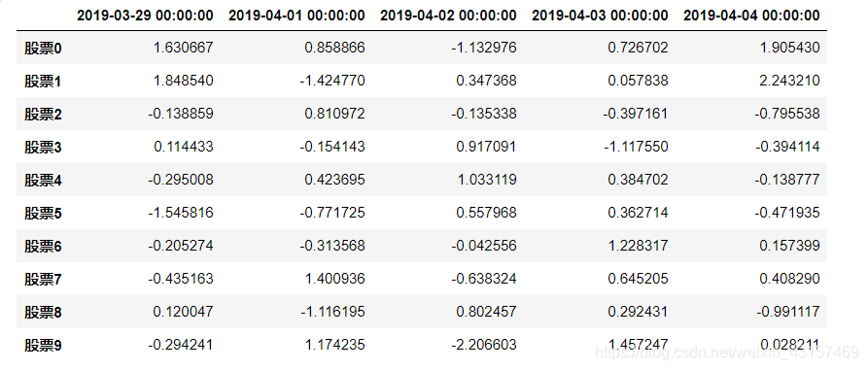Click row label 股票1

click(43, 82)
